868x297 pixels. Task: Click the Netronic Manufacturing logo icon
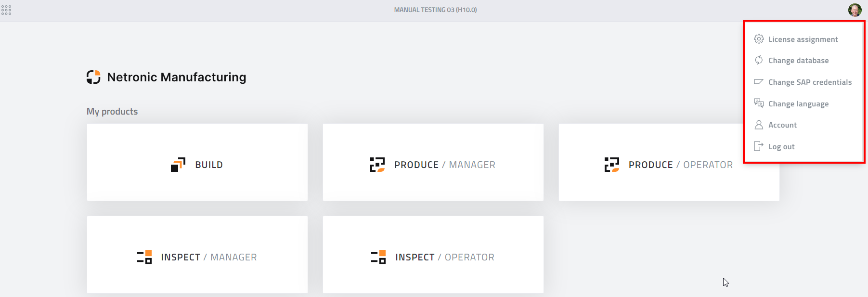pos(93,77)
